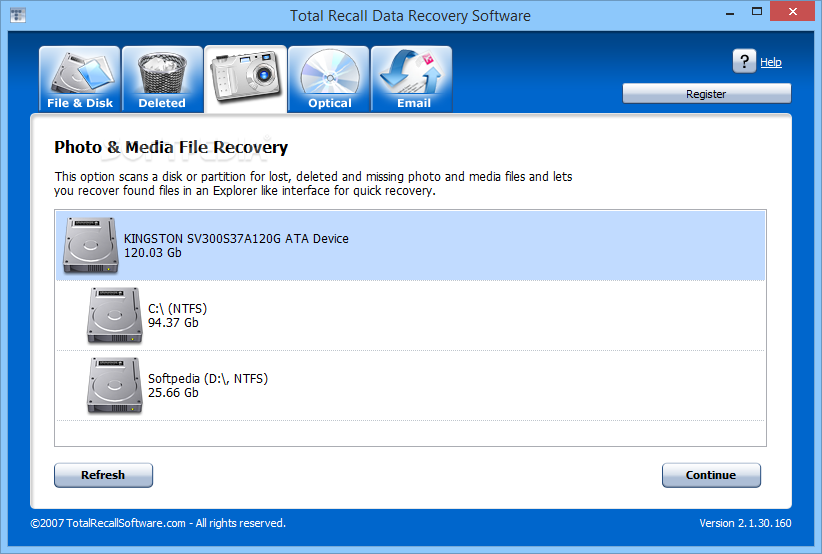822x554 pixels.
Task: Minimize the Total Recall window
Action: (730, 13)
